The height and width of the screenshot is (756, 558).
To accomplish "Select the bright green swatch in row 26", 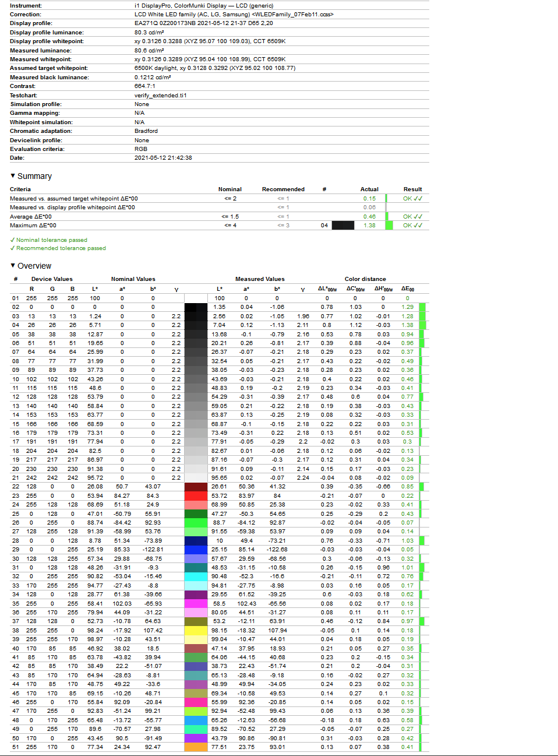I will (196, 523).
